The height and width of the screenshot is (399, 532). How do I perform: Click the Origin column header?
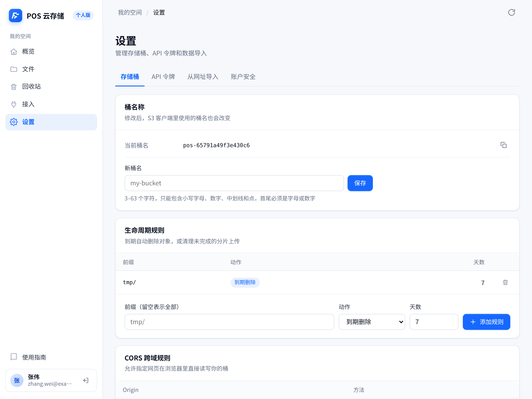point(131,390)
